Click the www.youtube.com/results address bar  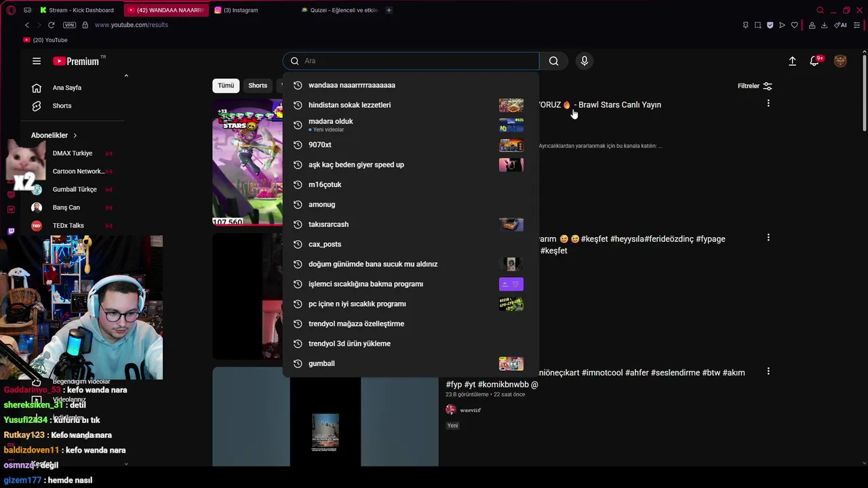click(132, 25)
